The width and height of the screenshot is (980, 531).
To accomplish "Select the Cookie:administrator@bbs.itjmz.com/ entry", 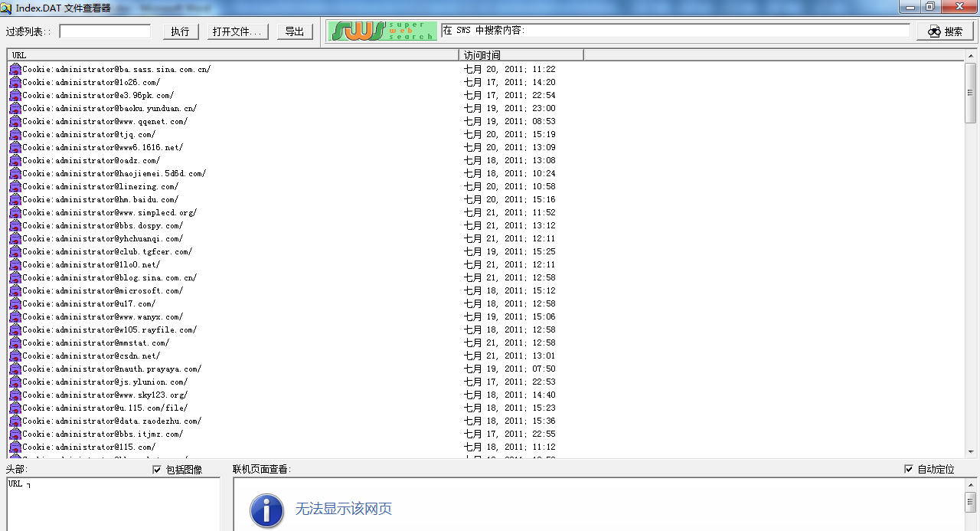I will point(103,434).
